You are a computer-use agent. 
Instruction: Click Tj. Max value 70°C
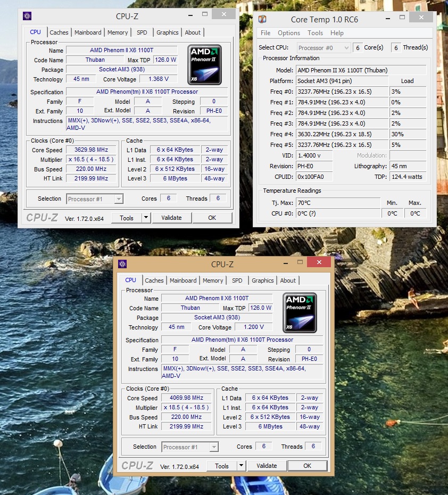[x=338, y=203]
